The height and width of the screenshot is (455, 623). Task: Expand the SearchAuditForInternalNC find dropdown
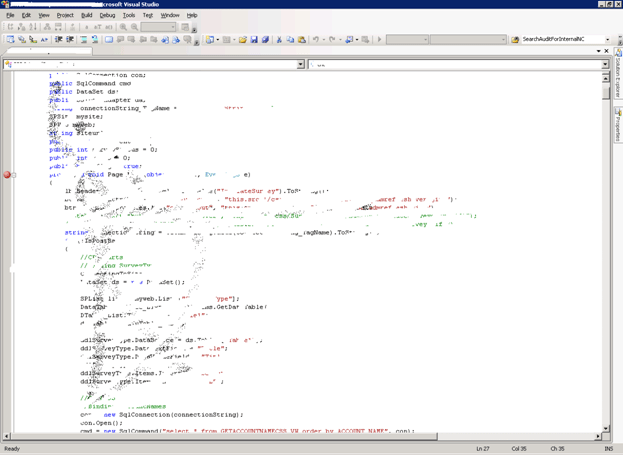[x=608, y=39]
